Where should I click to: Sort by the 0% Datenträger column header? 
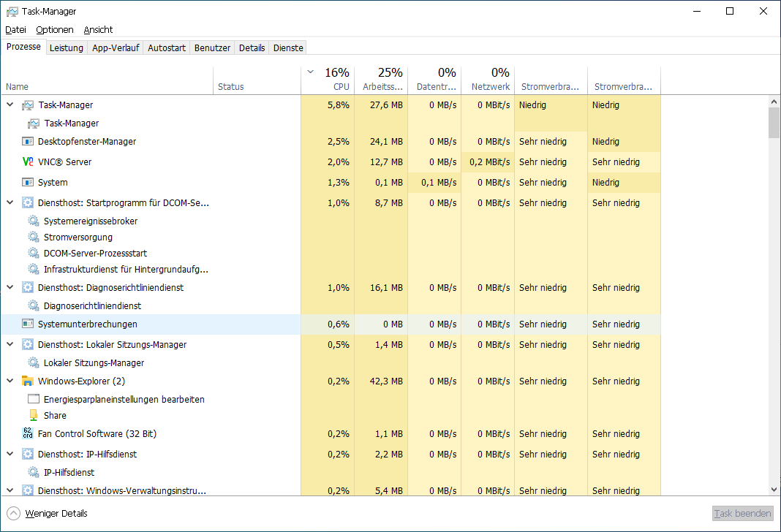pyautogui.click(x=434, y=80)
